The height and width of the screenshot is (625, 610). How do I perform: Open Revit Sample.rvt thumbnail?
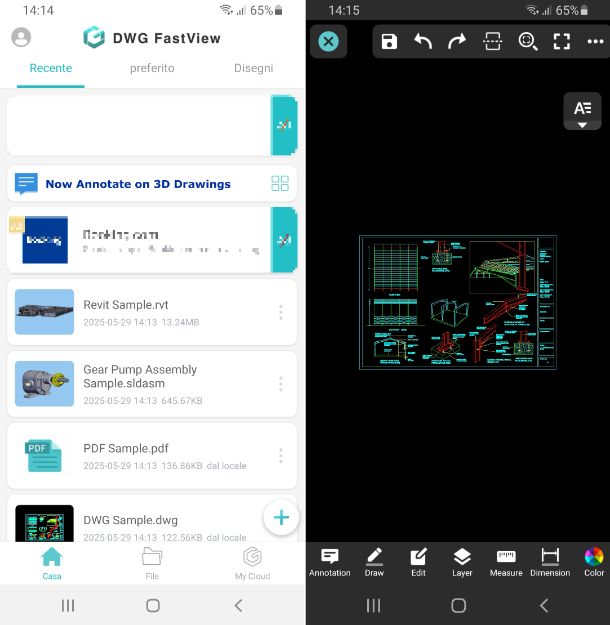(x=44, y=312)
